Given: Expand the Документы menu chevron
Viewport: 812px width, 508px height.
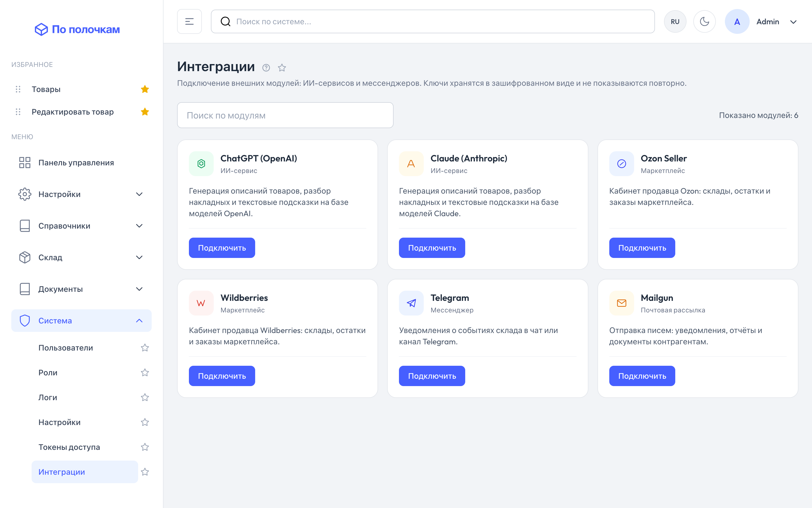Looking at the screenshot, I should 139,289.
